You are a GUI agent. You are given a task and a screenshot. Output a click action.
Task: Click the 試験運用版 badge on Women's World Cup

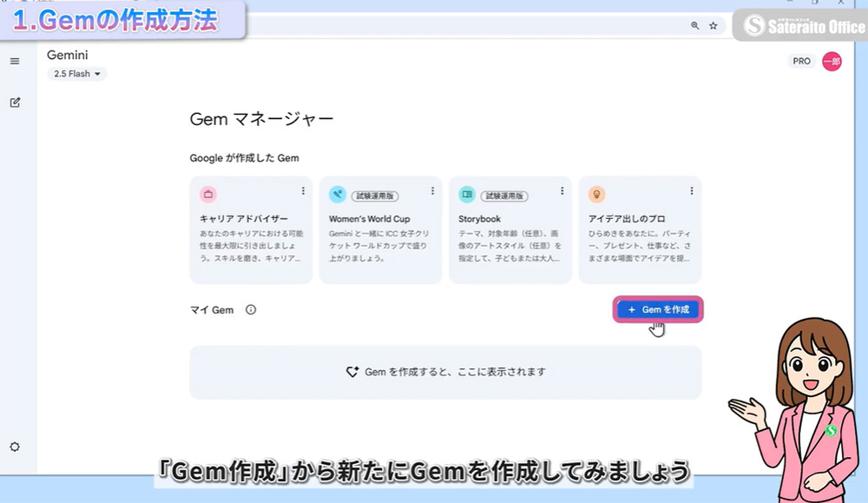tap(375, 195)
